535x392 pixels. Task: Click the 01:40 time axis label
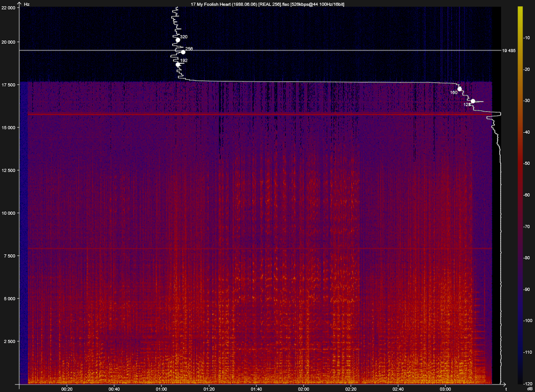coord(256,389)
